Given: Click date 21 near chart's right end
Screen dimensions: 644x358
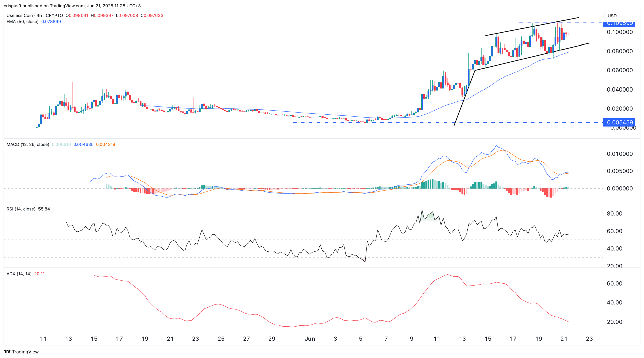Looking at the screenshot, I should coord(564,339).
